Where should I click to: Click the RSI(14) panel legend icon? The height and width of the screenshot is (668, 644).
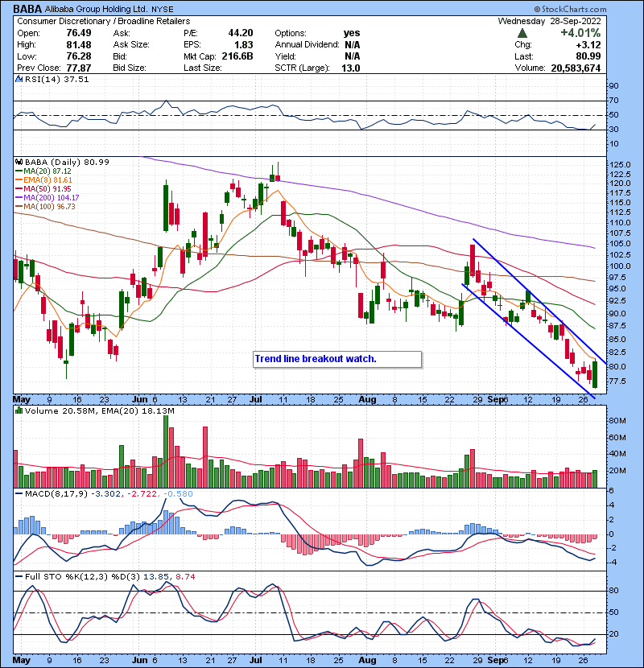[x=18, y=80]
